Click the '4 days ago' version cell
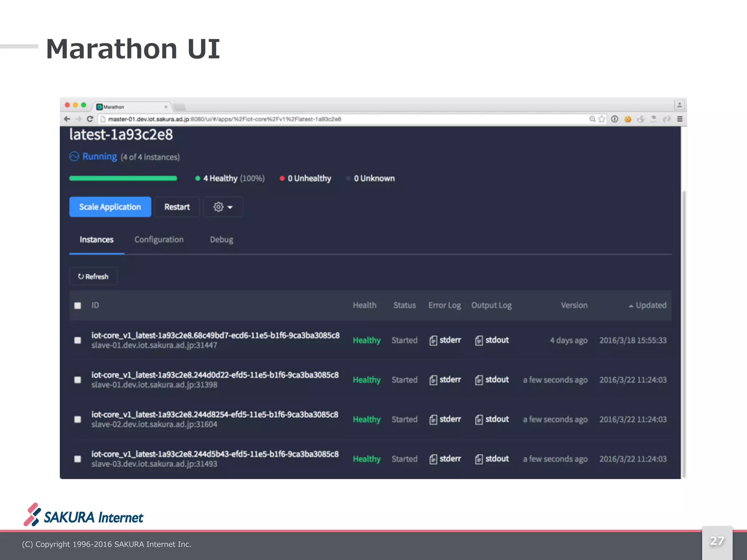 coord(569,340)
